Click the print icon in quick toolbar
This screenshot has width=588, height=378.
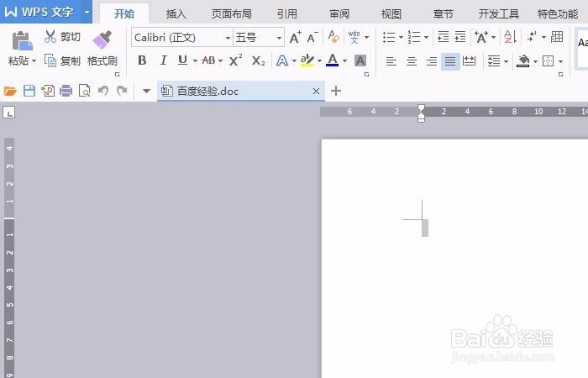click(x=66, y=91)
